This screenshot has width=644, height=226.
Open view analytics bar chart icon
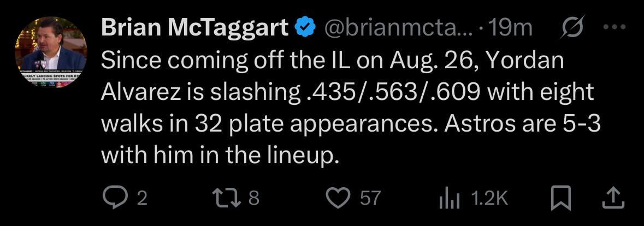[x=450, y=198]
